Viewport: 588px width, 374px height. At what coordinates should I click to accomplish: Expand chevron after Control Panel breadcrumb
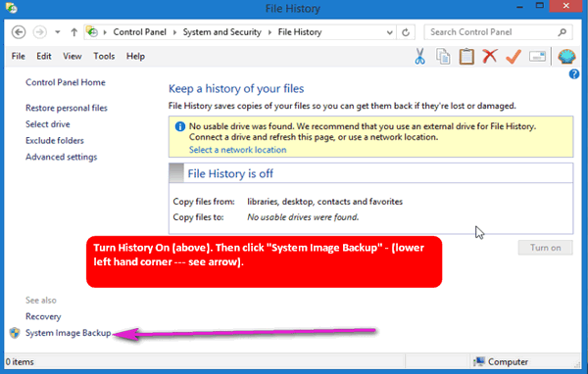(174, 32)
